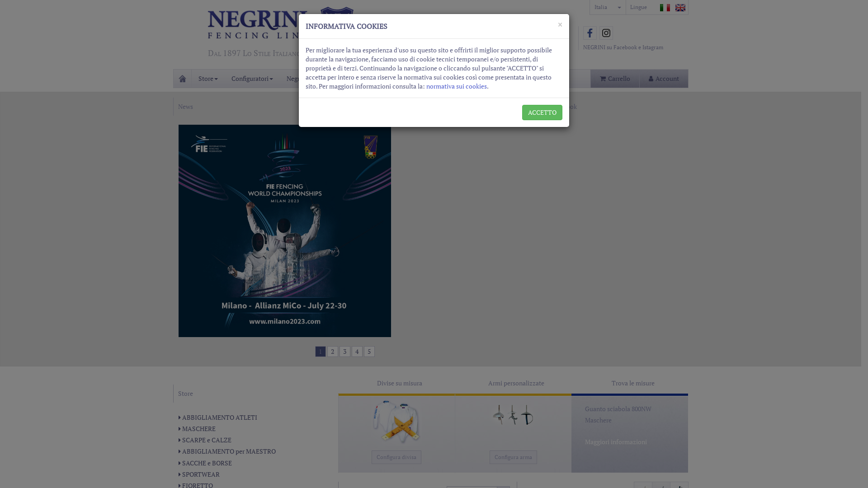
Task: Open NEGRINI Instagram page icon
Action: click(606, 33)
